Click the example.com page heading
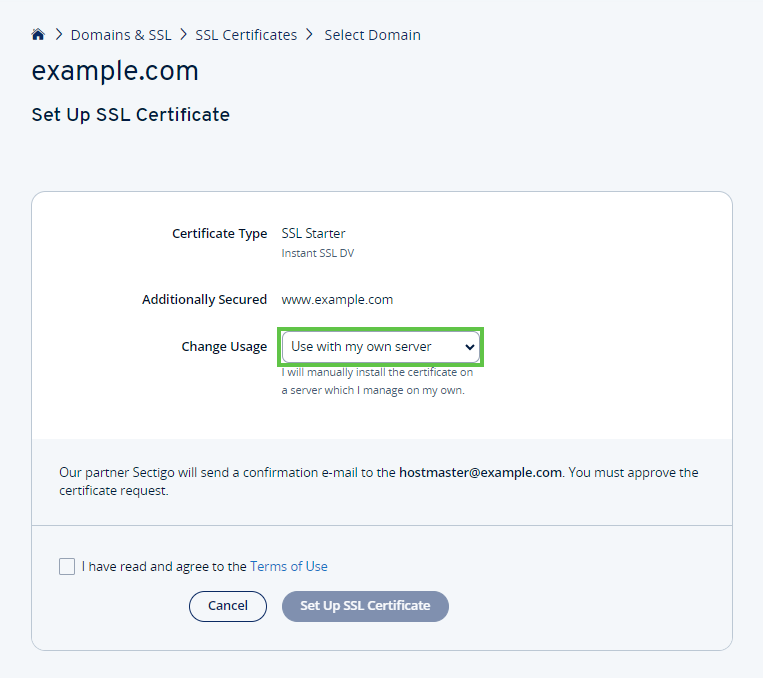 pyautogui.click(x=115, y=72)
